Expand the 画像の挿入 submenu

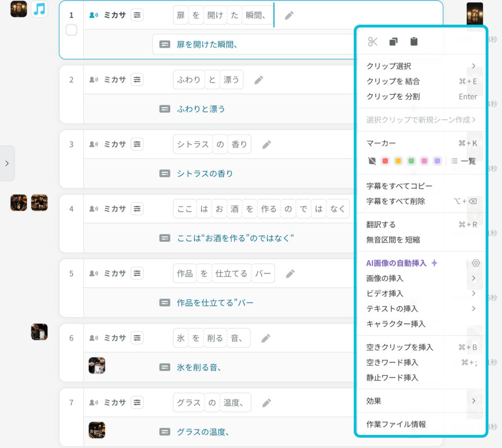click(x=473, y=278)
